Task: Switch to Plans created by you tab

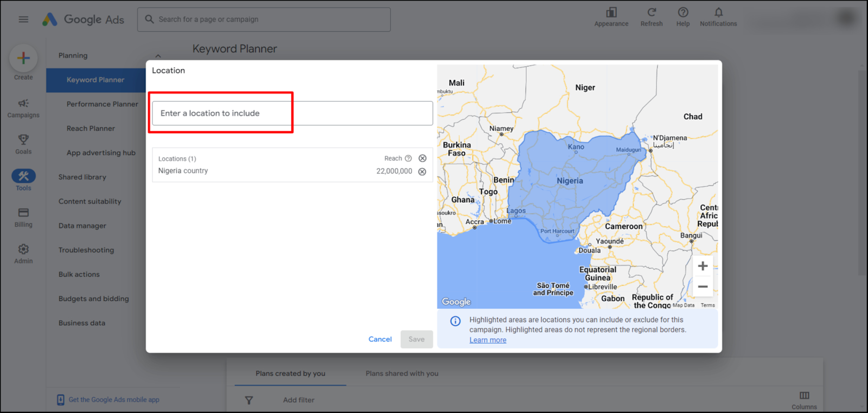Action: [x=290, y=373]
